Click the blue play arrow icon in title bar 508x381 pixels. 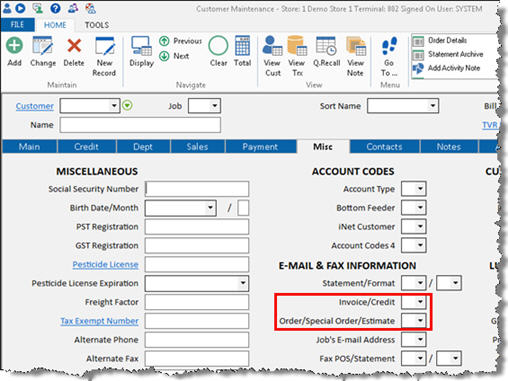[x=20, y=8]
